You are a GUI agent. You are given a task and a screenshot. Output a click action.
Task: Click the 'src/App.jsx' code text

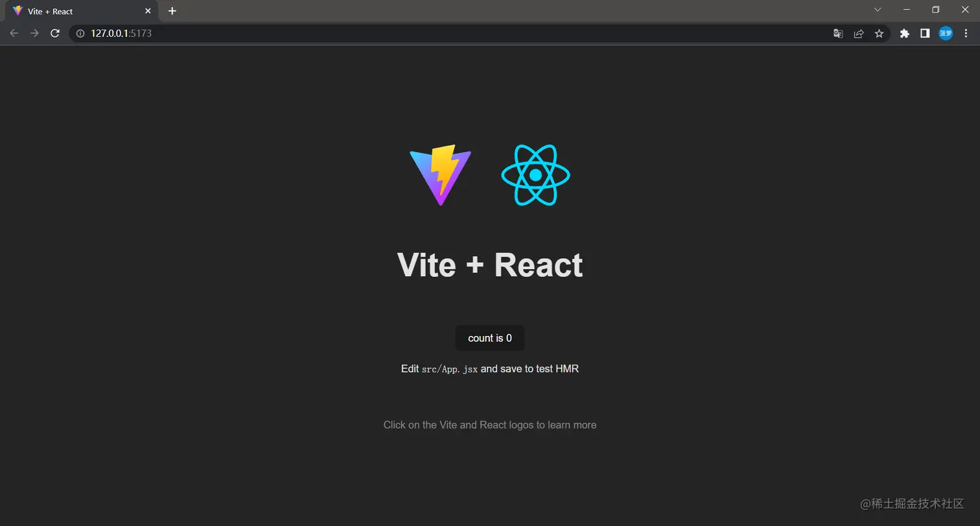pyautogui.click(x=449, y=369)
